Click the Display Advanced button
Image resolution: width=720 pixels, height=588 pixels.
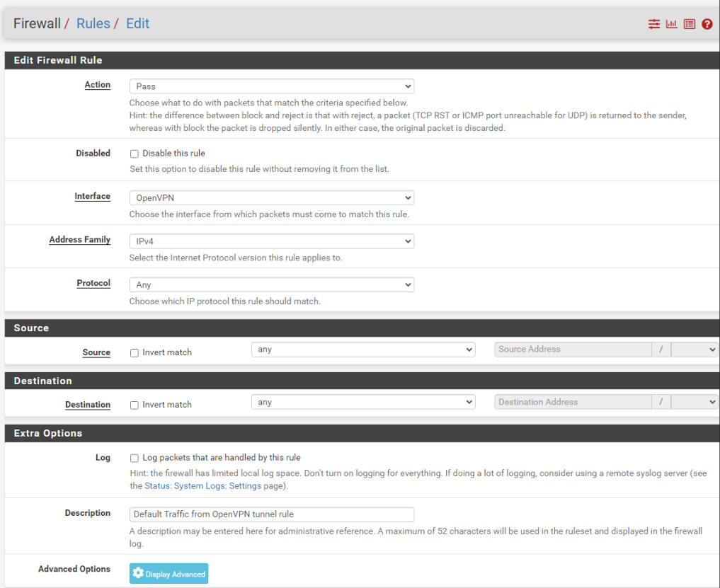[x=169, y=573]
